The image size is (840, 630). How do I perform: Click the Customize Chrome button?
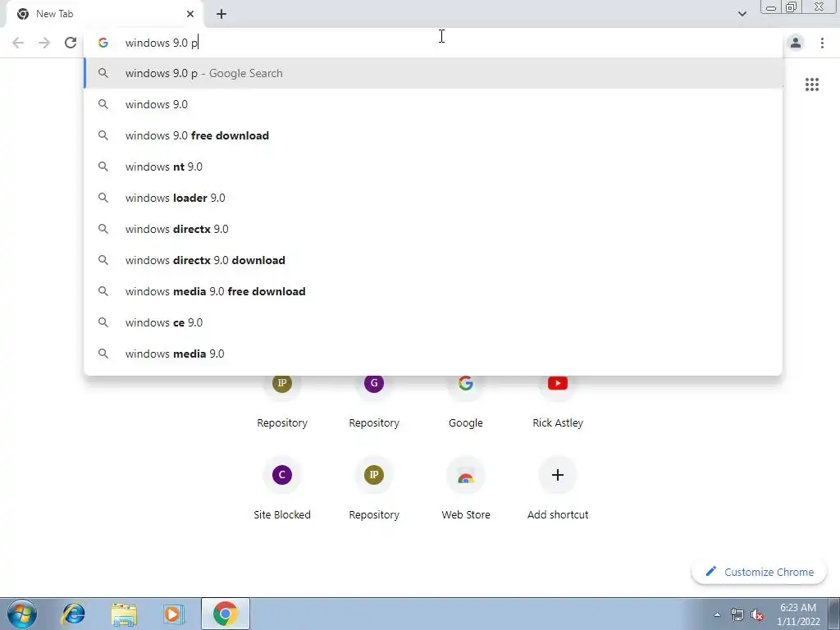click(x=759, y=572)
